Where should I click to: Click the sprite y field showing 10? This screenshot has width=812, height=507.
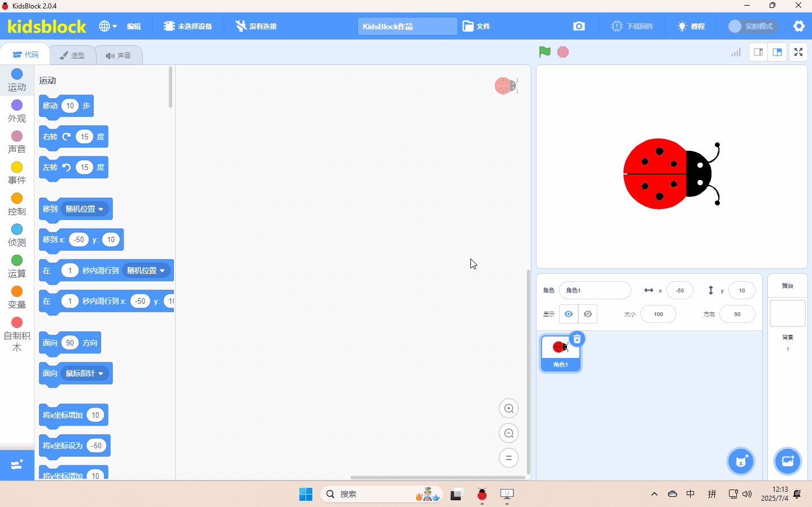pyautogui.click(x=742, y=290)
